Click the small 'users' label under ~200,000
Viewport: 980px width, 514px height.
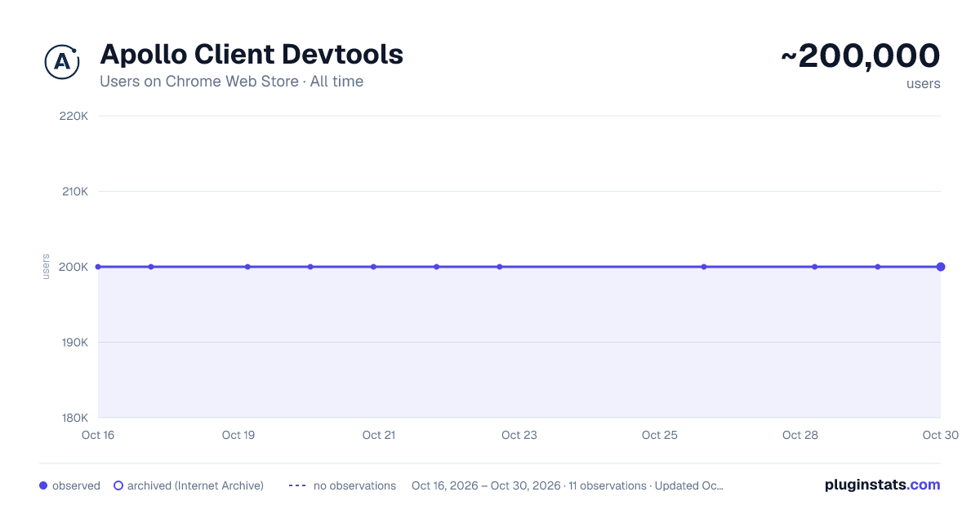point(923,83)
